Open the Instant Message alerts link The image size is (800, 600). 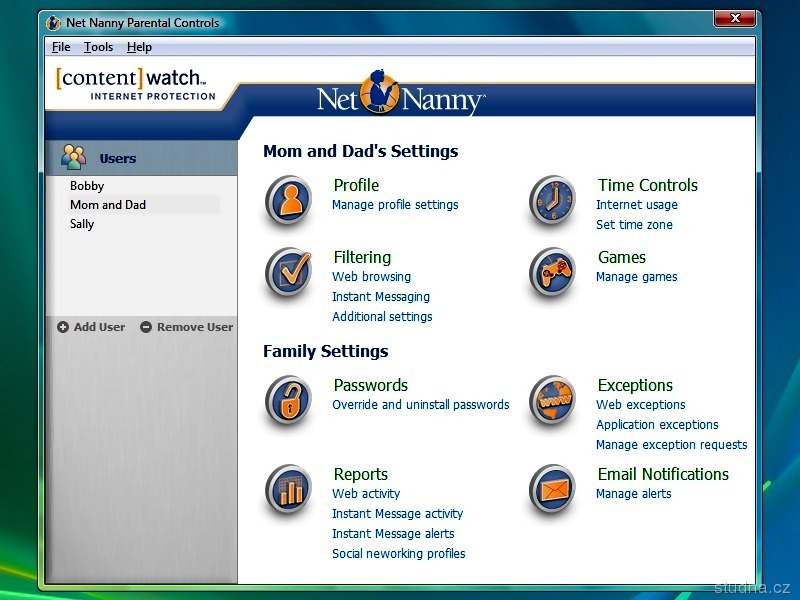(x=393, y=533)
